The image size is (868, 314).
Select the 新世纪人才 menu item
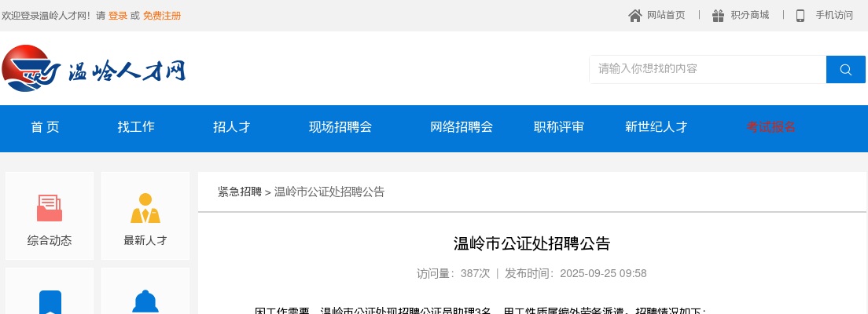pos(657,127)
